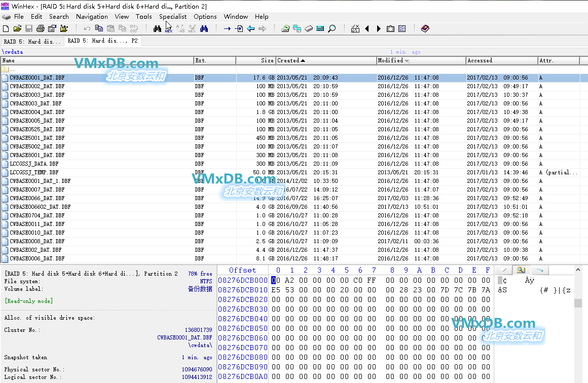Click the blue Back arrow icon
Image resolution: width=588 pixels, height=383 pixels.
(x=250, y=28)
